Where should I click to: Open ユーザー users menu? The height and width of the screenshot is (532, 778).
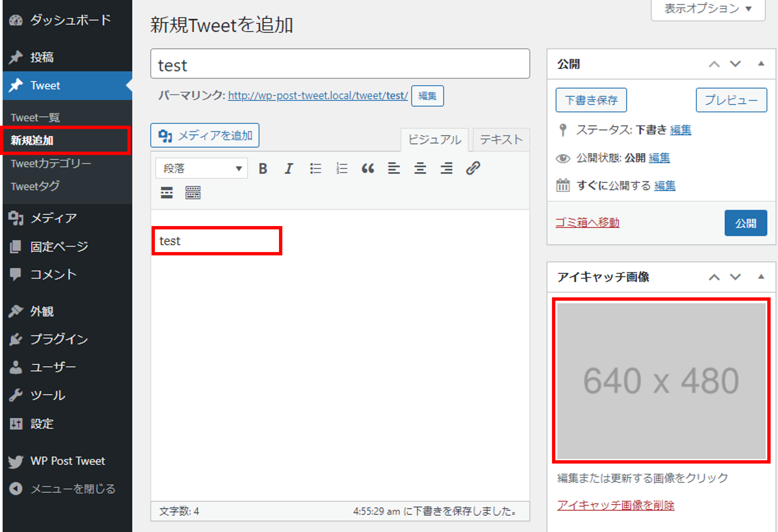click(x=67, y=367)
